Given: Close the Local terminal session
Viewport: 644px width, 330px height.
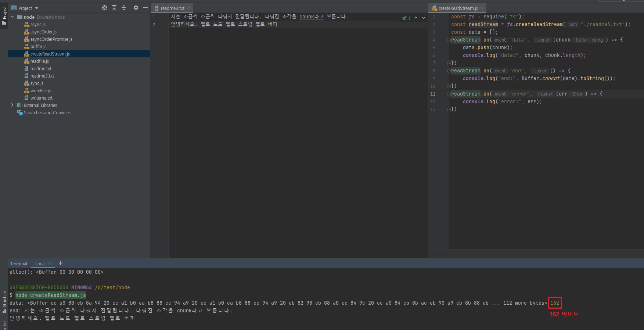Looking at the screenshot, I should coord(50,263).
